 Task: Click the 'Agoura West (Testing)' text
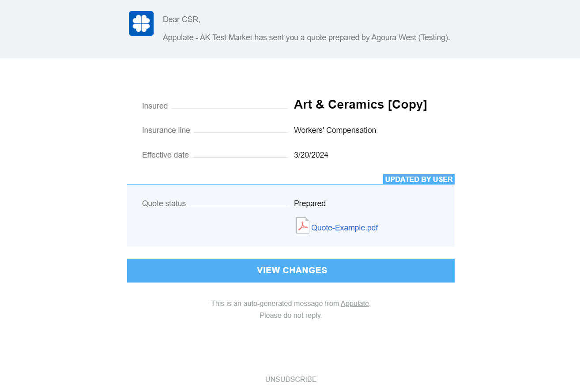point(410,38)
